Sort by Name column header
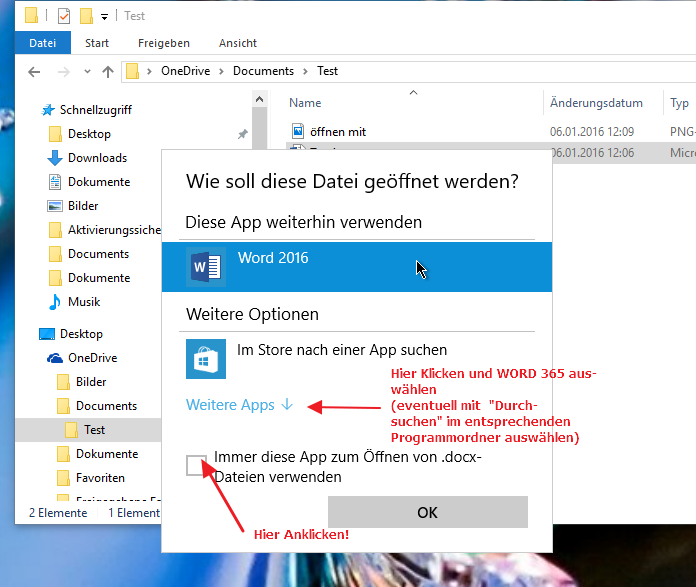 pos(305,103)
